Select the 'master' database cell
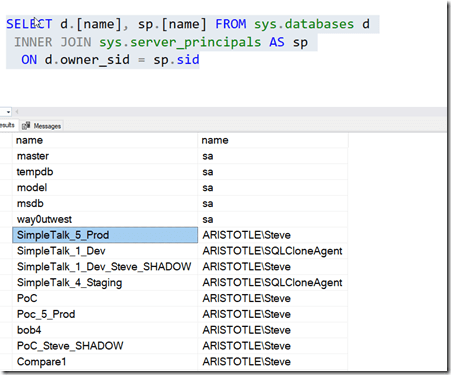 click(105, 156)
